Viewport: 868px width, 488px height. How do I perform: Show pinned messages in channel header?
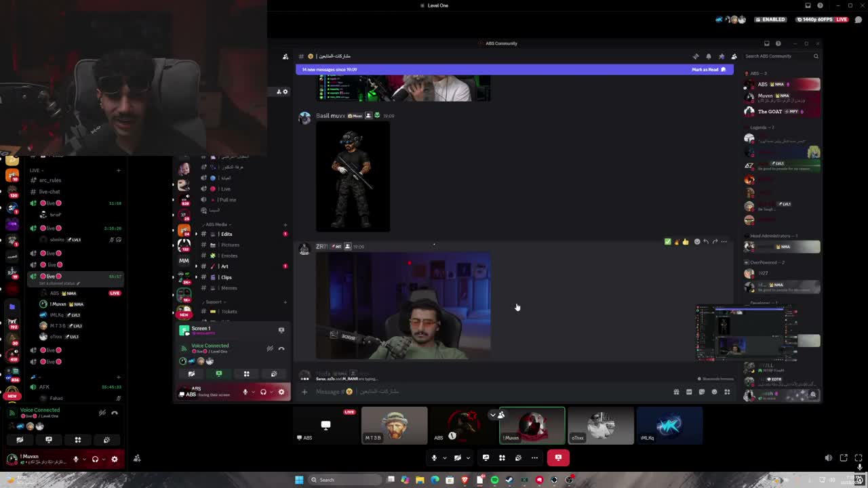[722, 56]
